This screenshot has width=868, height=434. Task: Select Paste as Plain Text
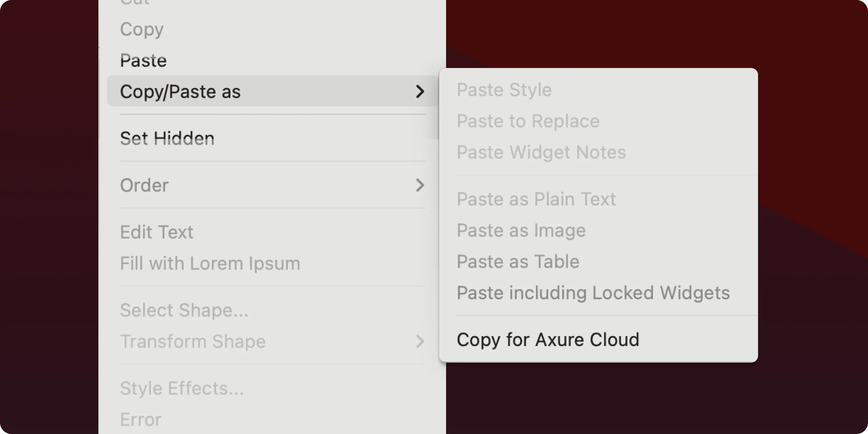536,199
